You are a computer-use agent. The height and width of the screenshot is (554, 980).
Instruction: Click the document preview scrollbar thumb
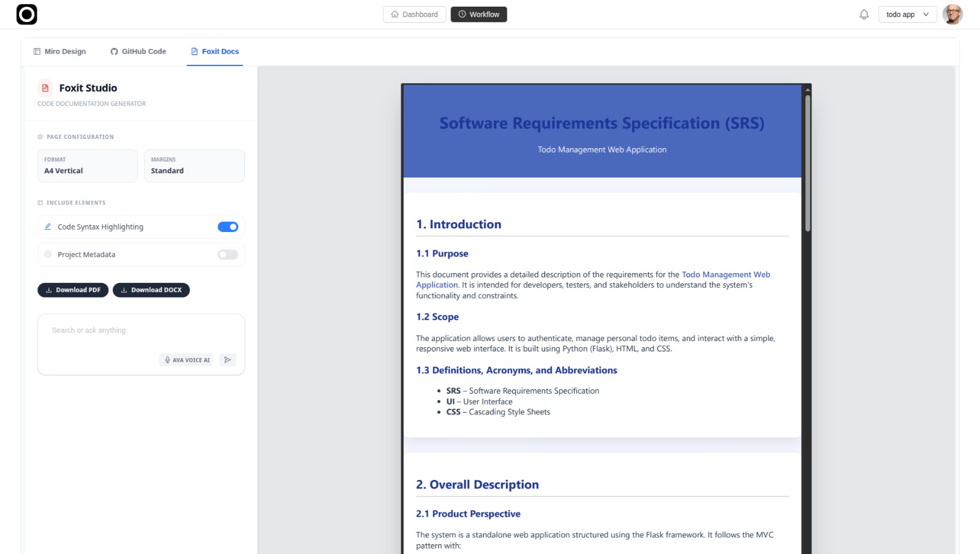[x=808, y=162]
